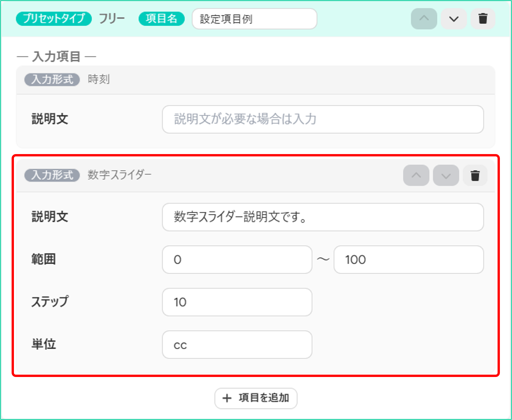Image resolution: width=512 pixels, height=420 pixels.
Task: Delete the 設定項目例 preset with trash icon
Action: pos(483,19)
